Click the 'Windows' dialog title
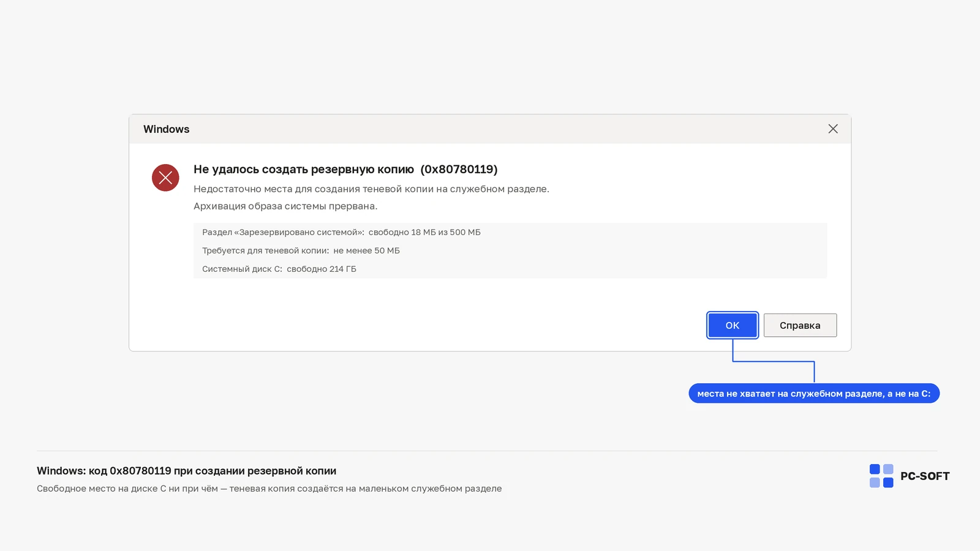Viewport: 980px width, 551px height. coord(167,129)
